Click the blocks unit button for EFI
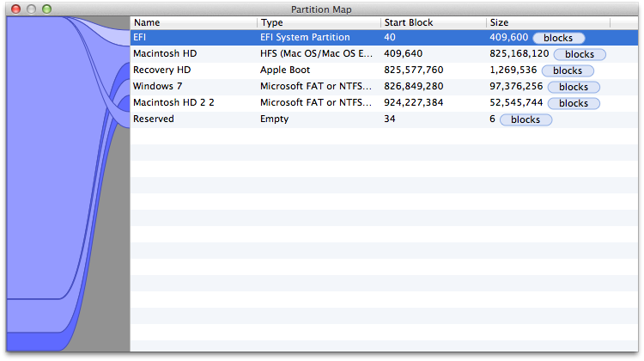 [559, 38]
